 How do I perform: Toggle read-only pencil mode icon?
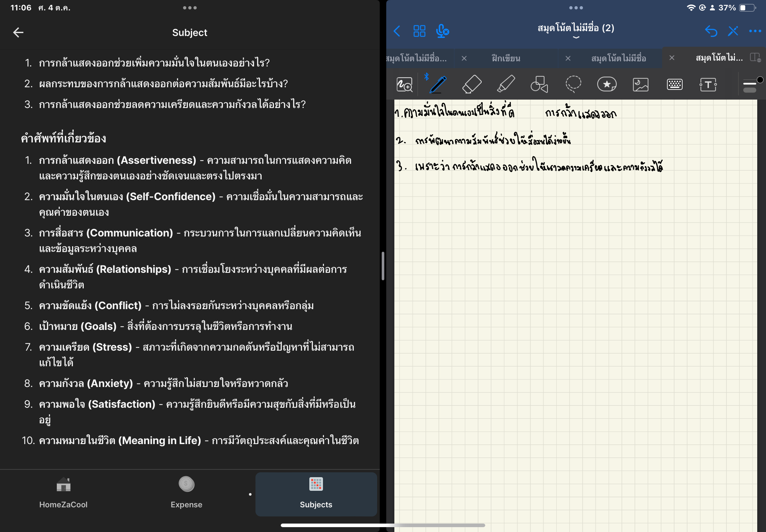(733, 31)
